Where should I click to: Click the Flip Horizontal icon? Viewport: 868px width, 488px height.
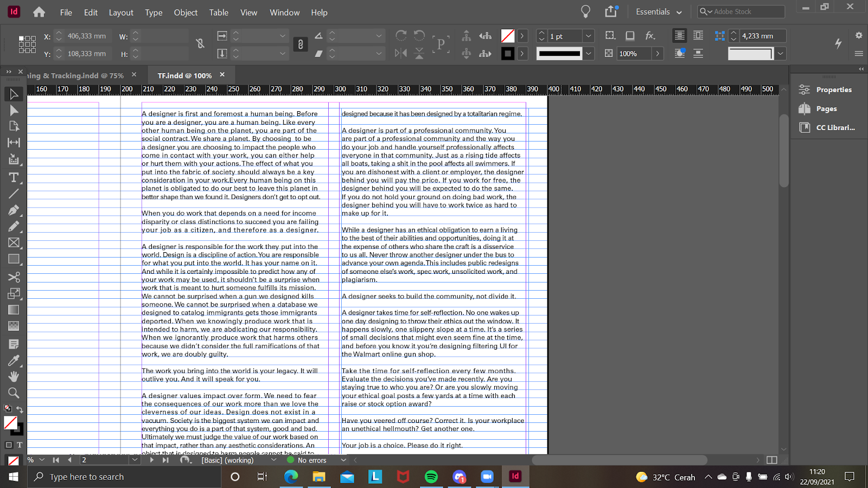[401, 53]
